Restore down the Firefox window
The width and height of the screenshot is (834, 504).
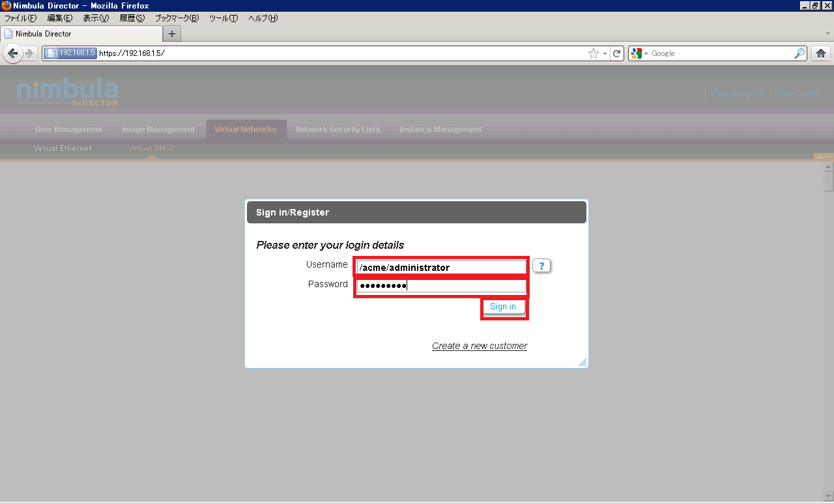click(x=815, y=6)
